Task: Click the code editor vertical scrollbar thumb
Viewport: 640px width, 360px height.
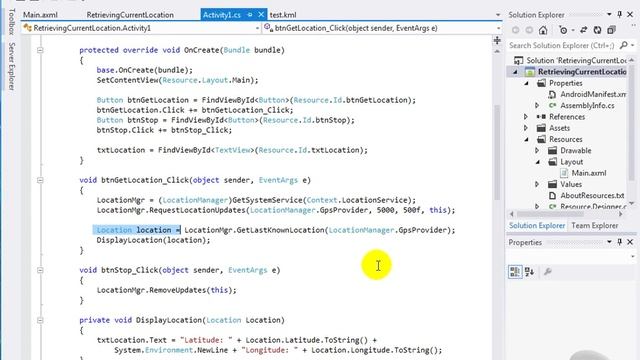Action: [x=497, y=152]
